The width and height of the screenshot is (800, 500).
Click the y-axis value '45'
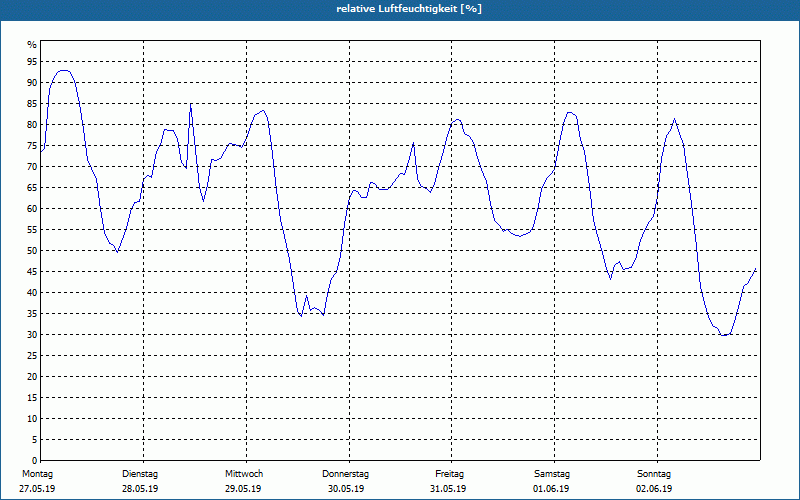click(32, 271)
